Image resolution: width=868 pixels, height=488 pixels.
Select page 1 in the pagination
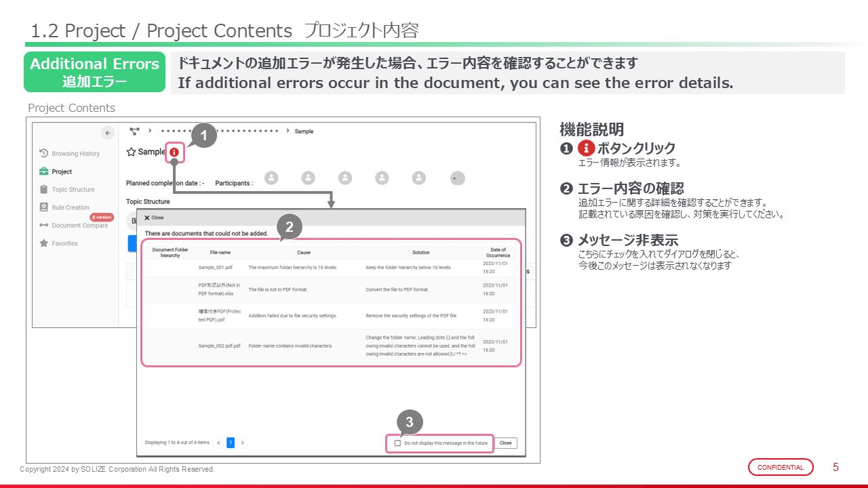click(231, 443)
